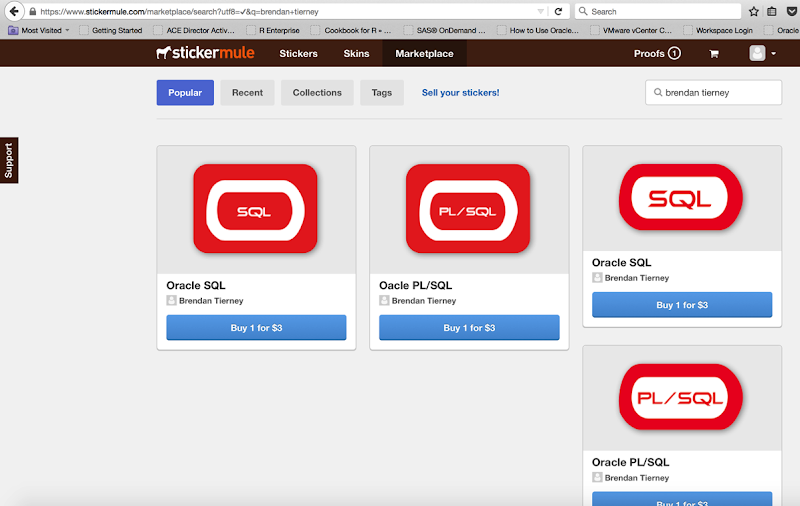The width and height of the screenshot is (800, 506).
Task: Buy the square Oracle SQL sticker for $3
Action: (256, 327)
